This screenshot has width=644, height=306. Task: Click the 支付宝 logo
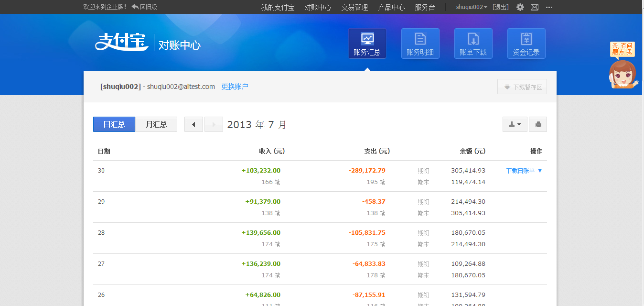(121, 42)
